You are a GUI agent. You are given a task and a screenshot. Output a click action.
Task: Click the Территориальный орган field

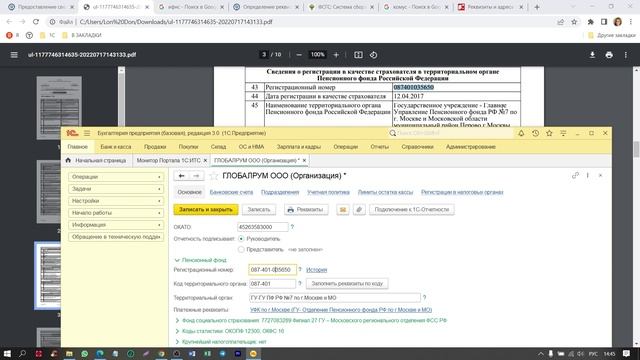coord(335,298)
